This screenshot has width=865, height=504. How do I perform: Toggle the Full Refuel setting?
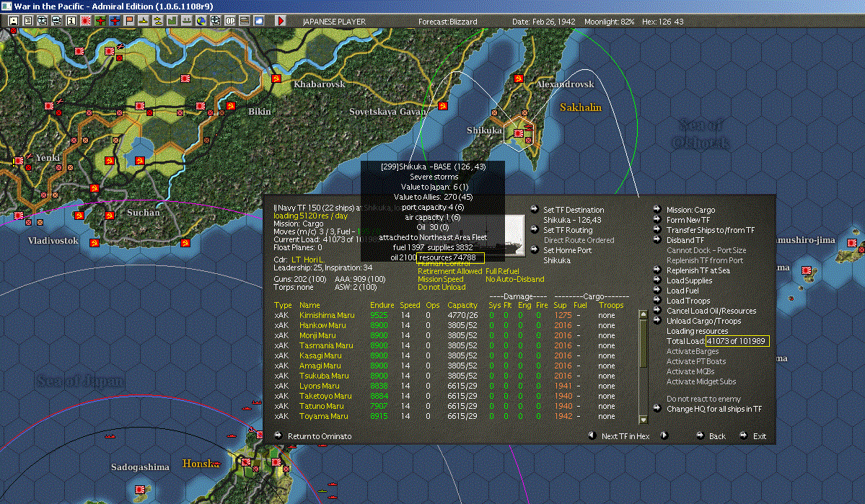(502, 271)
